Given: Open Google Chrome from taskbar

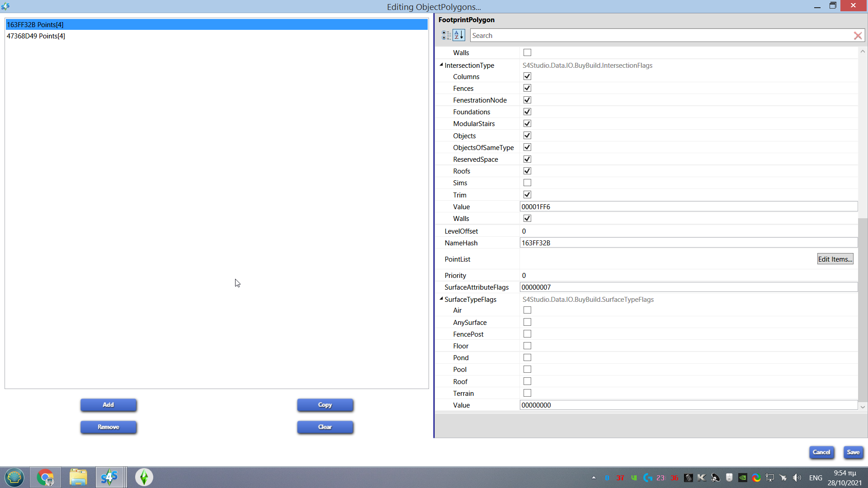Looking at the screenshot, I should point(45,477).
